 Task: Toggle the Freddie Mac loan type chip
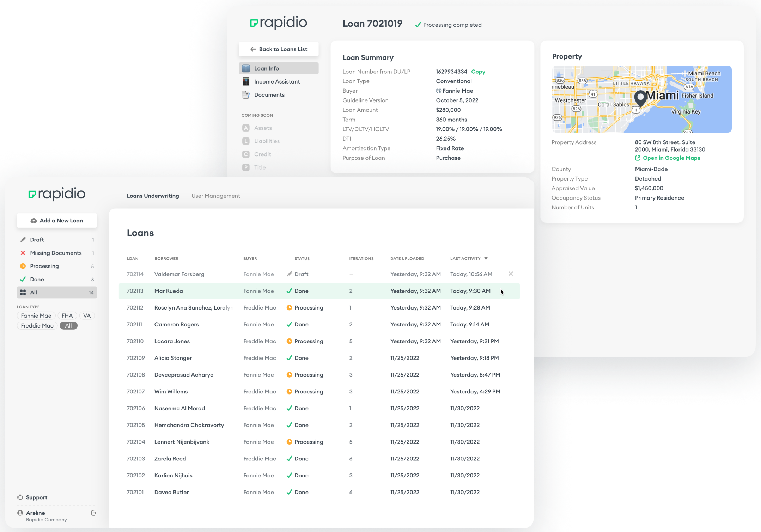[x=37, y=326]
